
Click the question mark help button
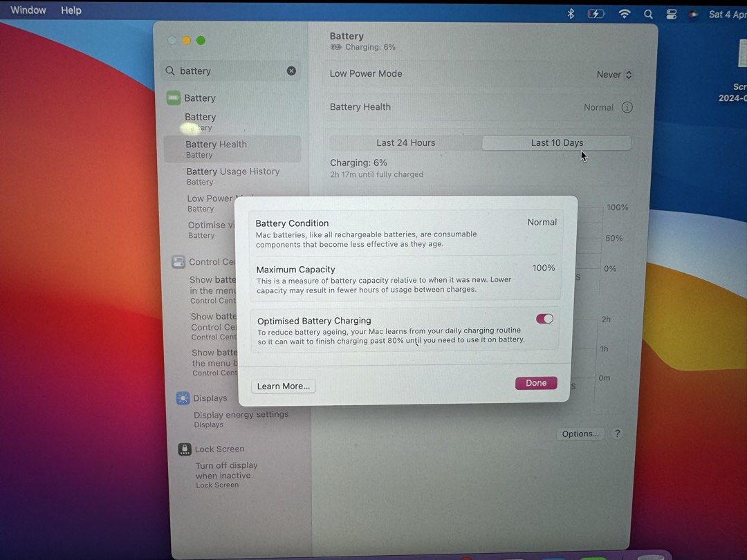(618, 433)
